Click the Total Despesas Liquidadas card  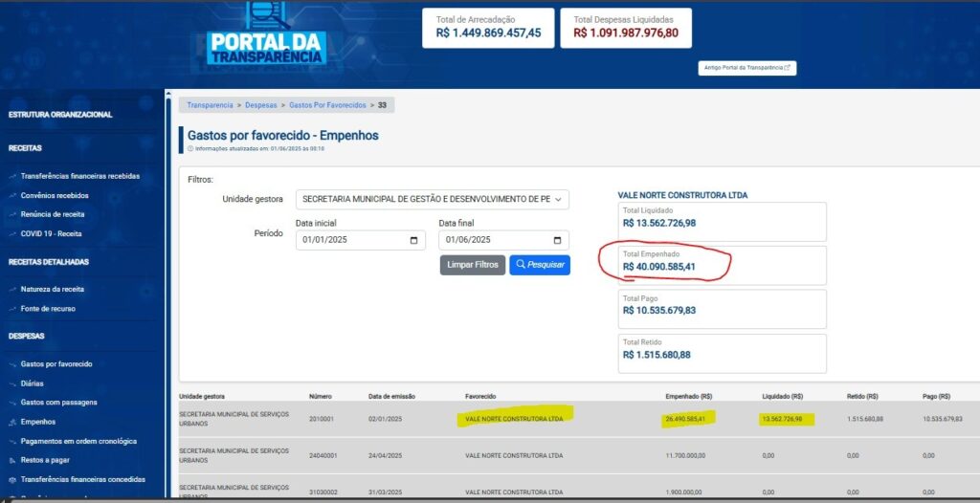[x=626, y=28]
